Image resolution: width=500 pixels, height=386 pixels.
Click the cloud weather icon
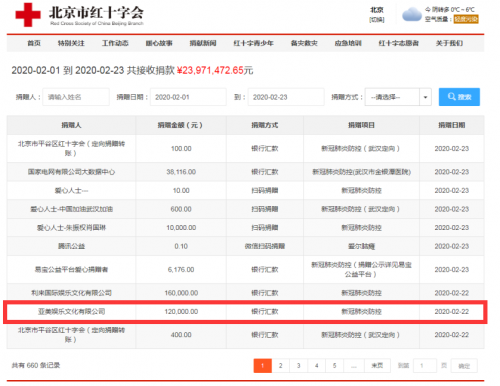[x=412, y=15]
